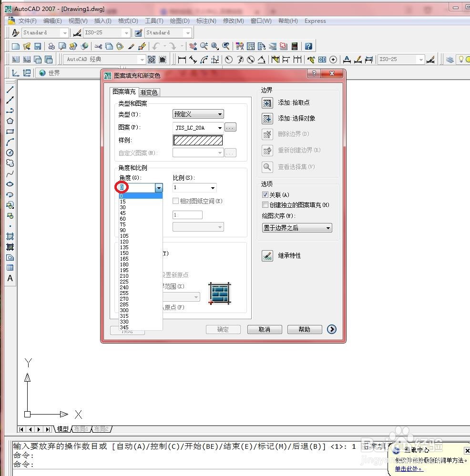The width and height of the screenshot is (470, 476).
Task: Click Add: Pick points boundary icon
Action: pos(267,103)
